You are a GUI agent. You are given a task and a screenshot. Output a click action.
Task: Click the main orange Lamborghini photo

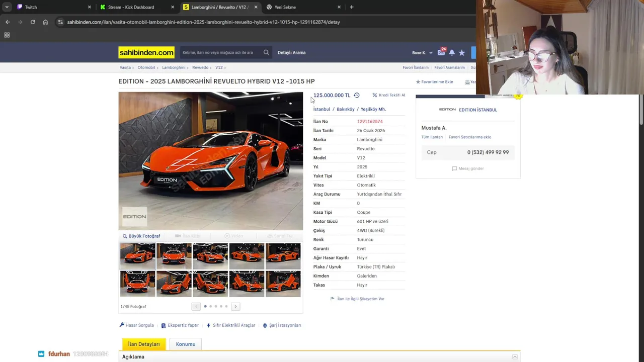pos(211,161)
